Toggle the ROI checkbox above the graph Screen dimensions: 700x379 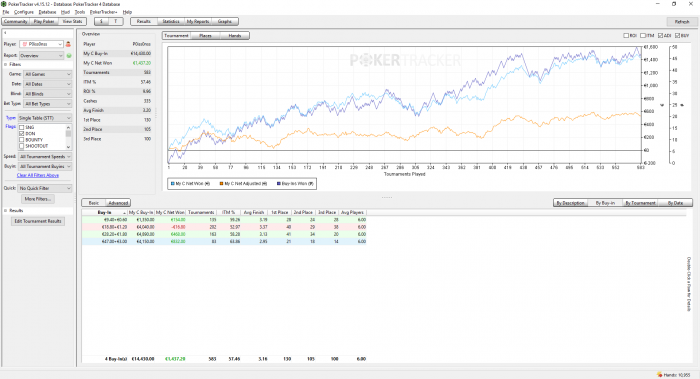(626, 35)
